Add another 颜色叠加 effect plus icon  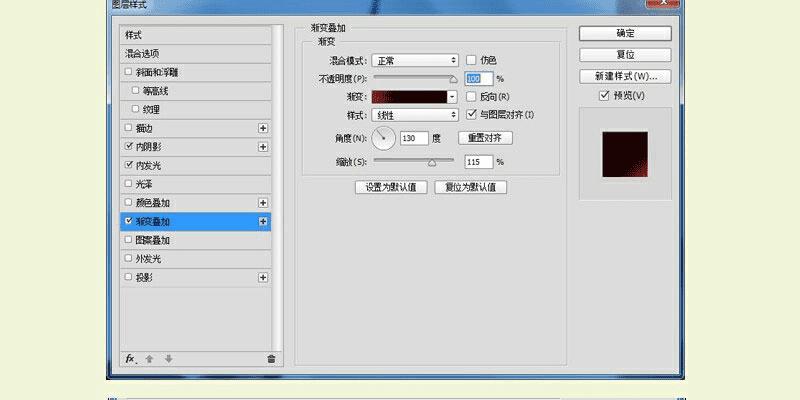pos(263,203)
